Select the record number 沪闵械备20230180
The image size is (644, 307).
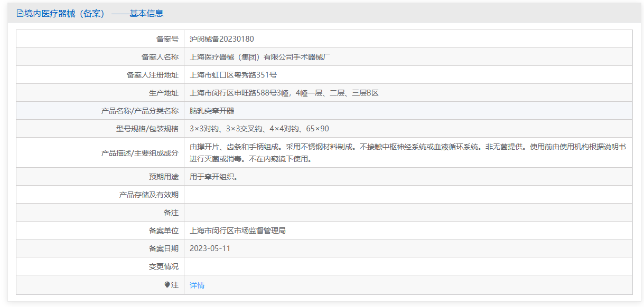coord(222,39)
